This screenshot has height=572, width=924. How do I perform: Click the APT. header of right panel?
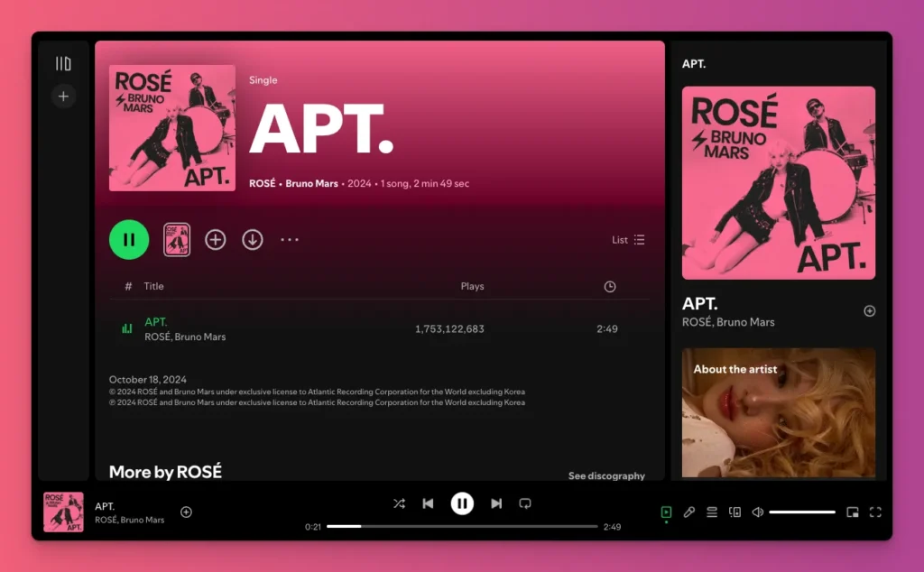[x=694, y=64]
